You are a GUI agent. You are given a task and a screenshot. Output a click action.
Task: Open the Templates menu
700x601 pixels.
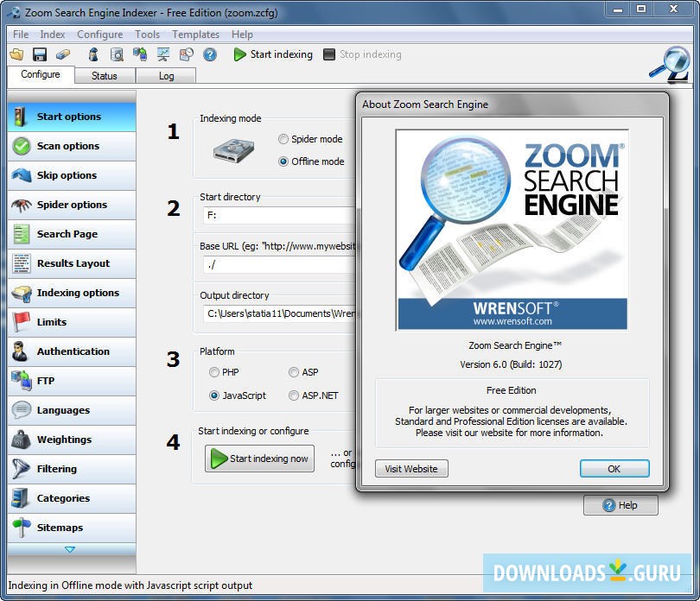195,35
